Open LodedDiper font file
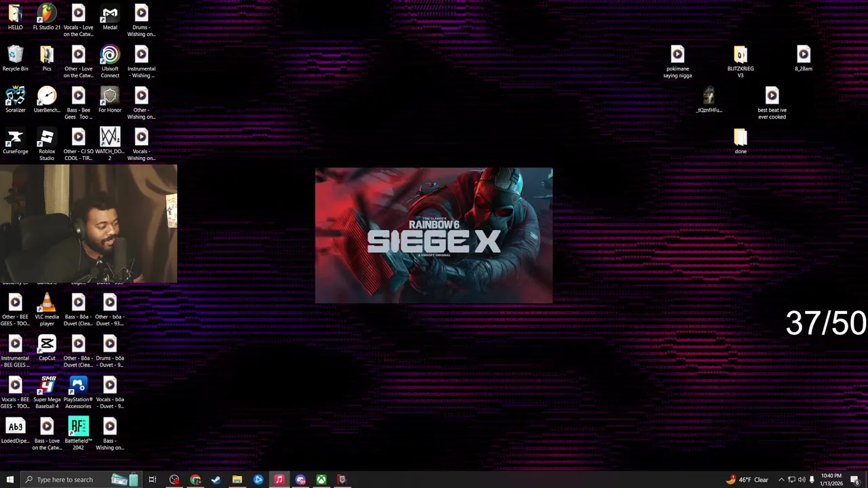 [x=15, y=431]
